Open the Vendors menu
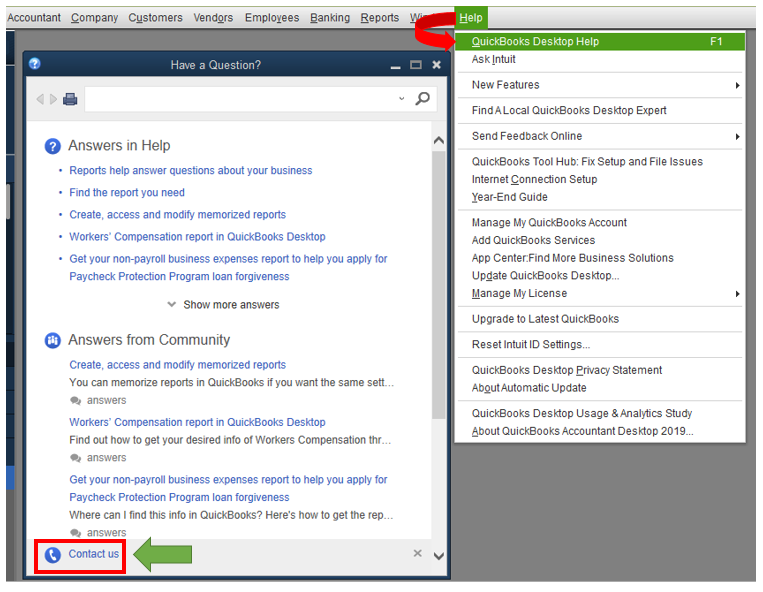 tap(213, 18)
